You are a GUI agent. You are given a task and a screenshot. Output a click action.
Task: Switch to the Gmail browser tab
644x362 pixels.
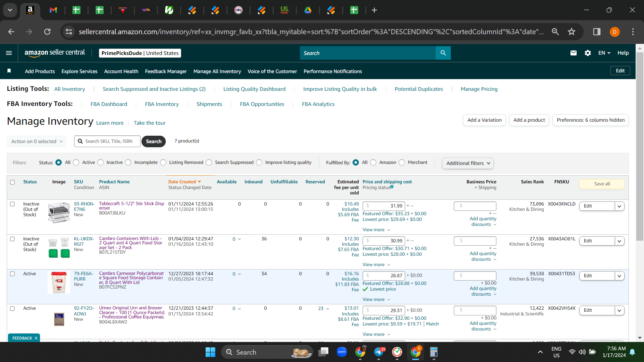53,10
